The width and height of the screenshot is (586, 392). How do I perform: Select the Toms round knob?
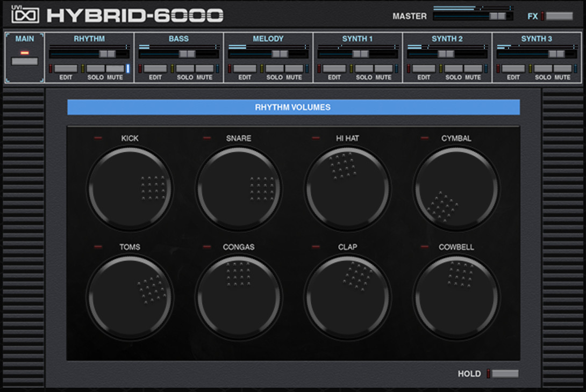(x=130, y=297)
